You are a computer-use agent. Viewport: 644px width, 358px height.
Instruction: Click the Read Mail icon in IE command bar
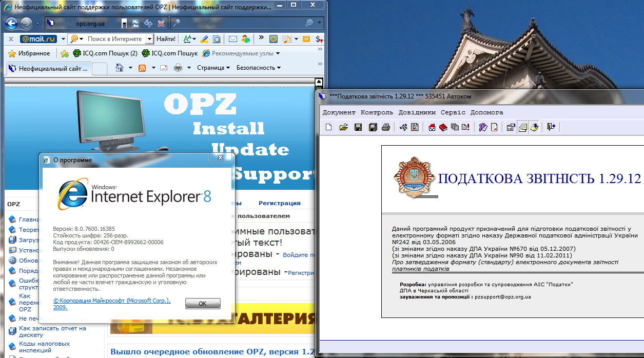(x=164, y=68)
